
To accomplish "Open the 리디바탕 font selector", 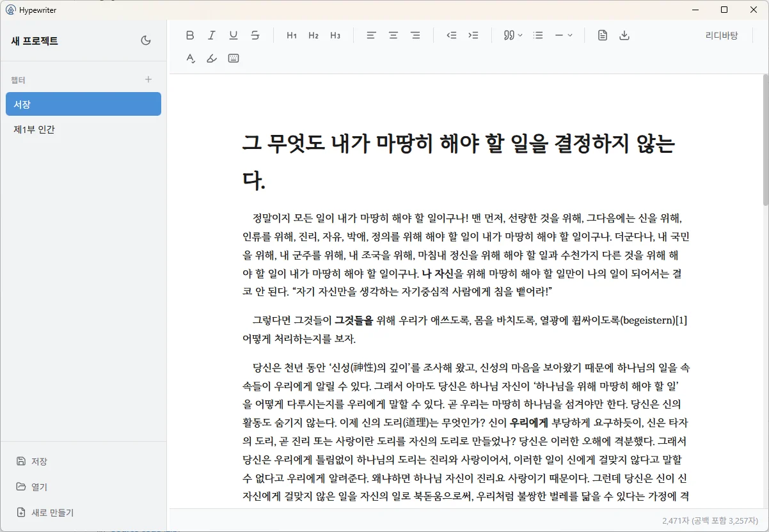I will point(721,35).
